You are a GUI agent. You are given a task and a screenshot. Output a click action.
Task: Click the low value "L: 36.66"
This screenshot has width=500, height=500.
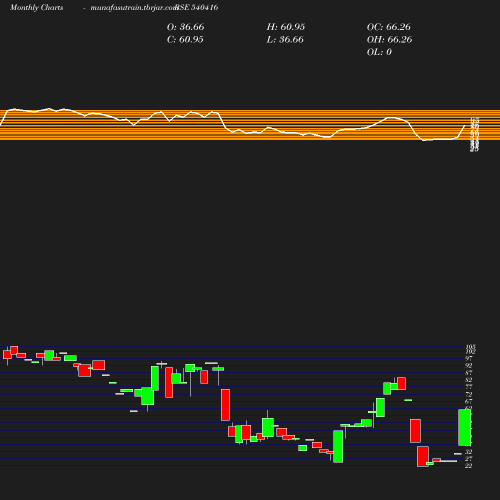coord(285,40)
